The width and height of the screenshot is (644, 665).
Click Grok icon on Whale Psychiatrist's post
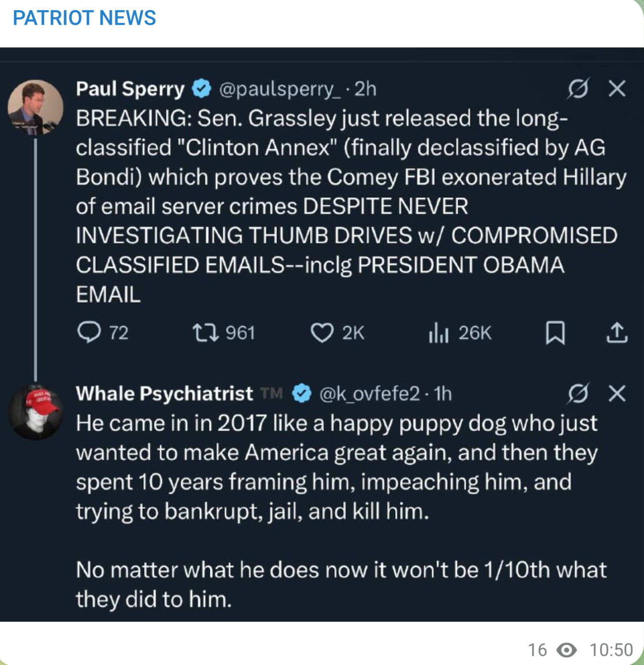pyautogui.click(x=578, y=393)
